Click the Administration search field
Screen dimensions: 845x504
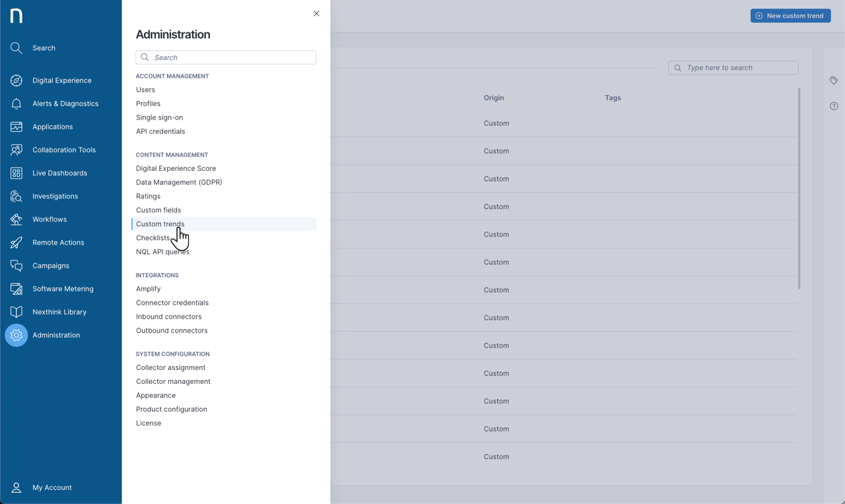point(226,57)
